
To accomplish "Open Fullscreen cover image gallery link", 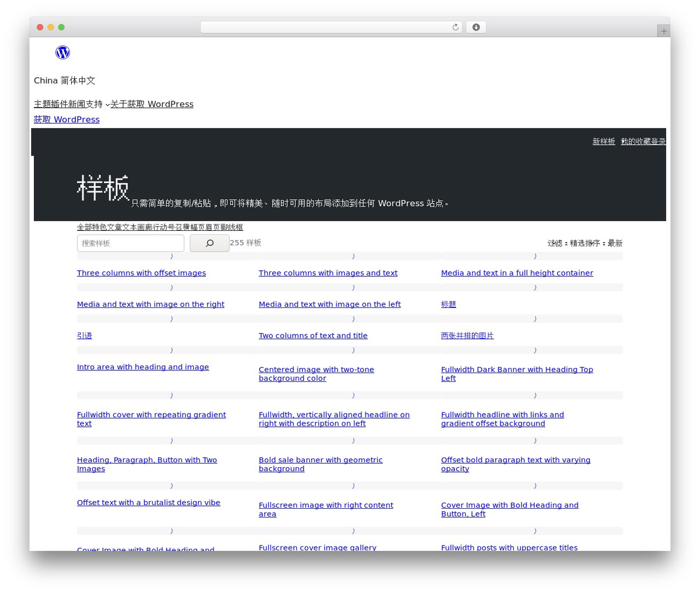I will pyautogui.click(x=318, y=548).
